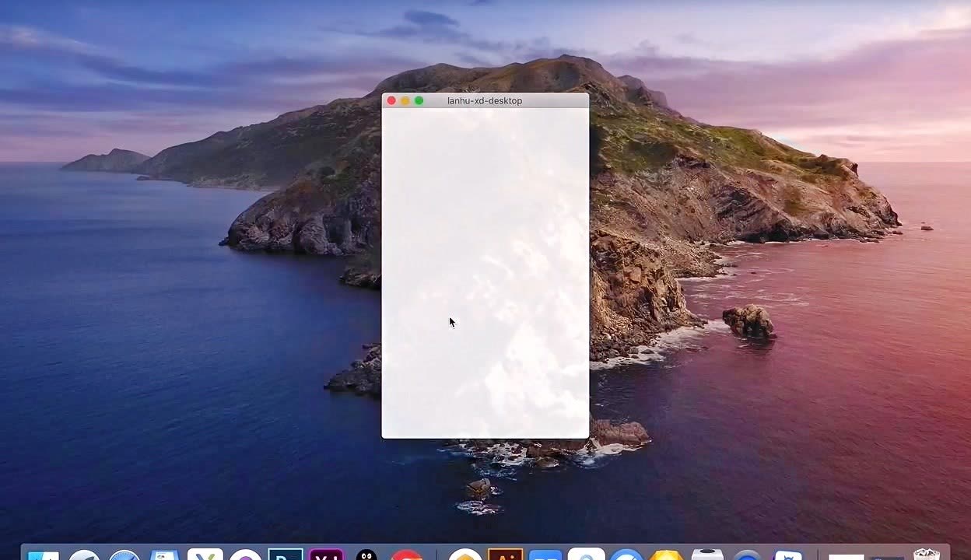Open the Preview icon right of Safari
This screenshot has width=971, height=560.
tap(165, 555)
